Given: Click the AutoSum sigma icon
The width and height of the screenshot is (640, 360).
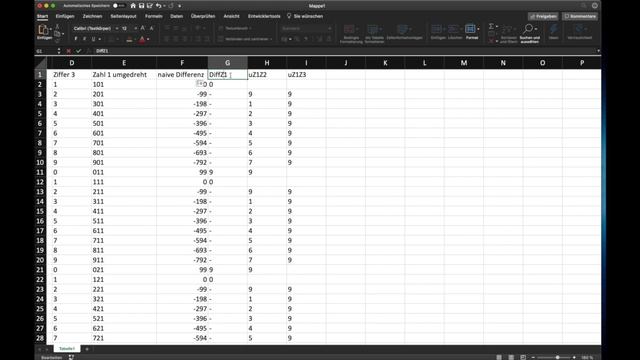Looking at the screenshot, I should [x=491, y=27].
